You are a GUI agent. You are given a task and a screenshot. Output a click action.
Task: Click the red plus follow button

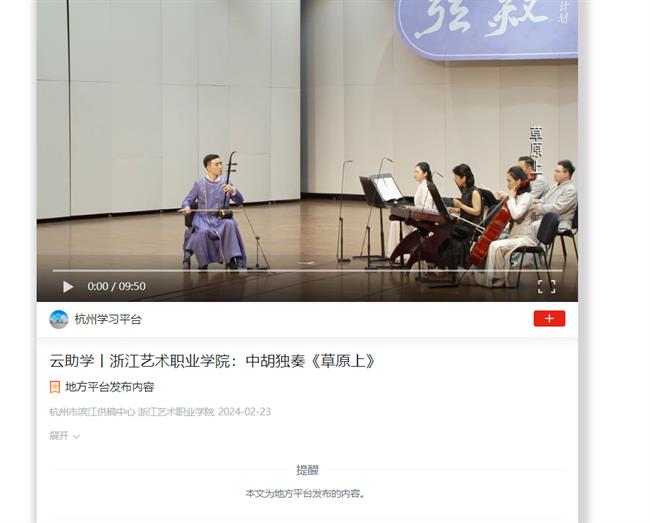(x=549, y=318)
